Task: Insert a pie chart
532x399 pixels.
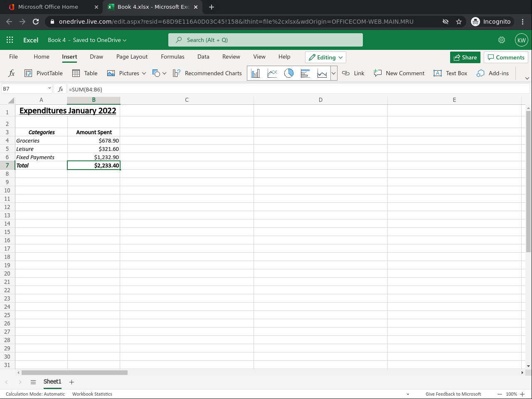Action: (289, 73)
